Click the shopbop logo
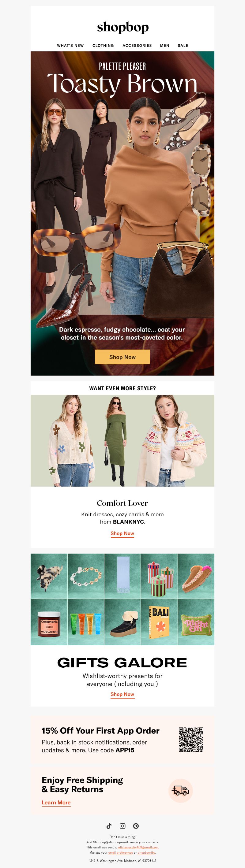This screenshot has width=245, height=868. [x=123, y=27]
